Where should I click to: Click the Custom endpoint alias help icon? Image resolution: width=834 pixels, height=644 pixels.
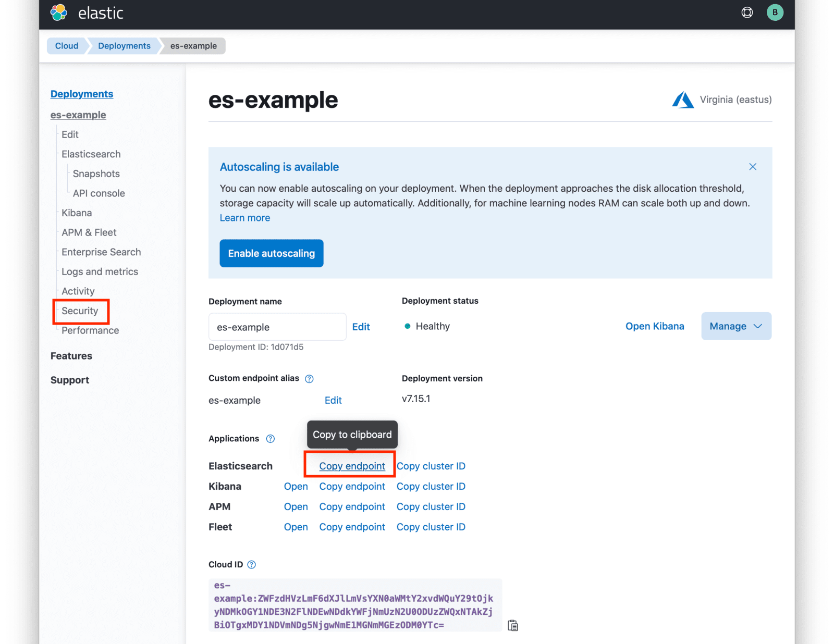pyautogui.click(x=309, y=379)
